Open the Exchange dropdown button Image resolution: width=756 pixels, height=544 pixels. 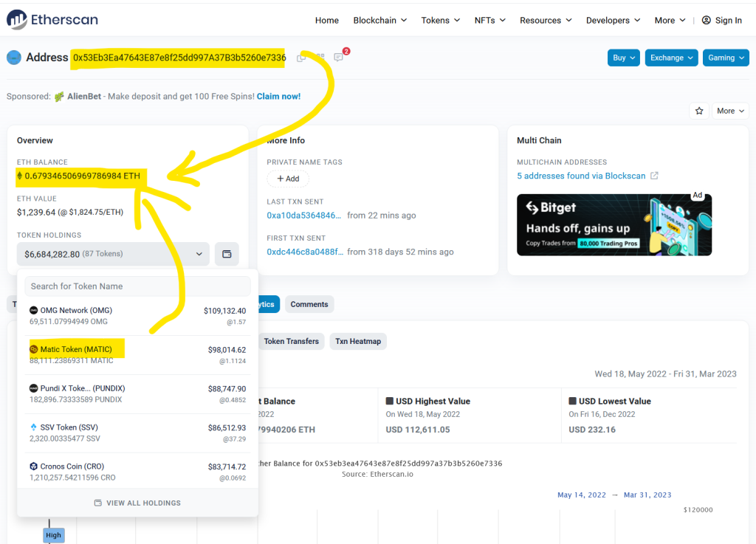[671, 58]
